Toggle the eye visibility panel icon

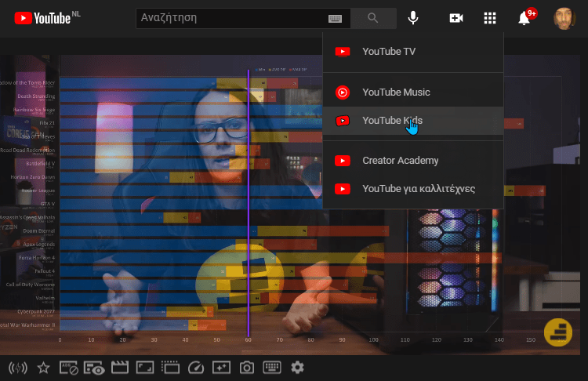[94, 368]
